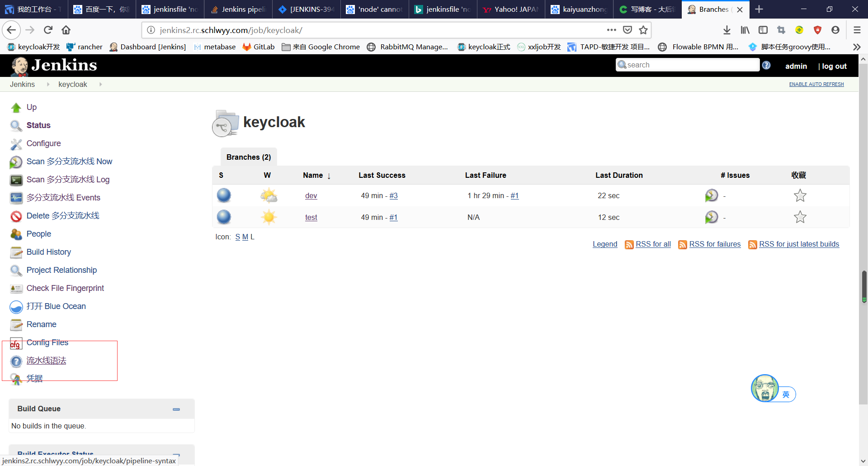Screen dimensions: 868x466
Task: Open the admin user link
Action: [796, 66]
